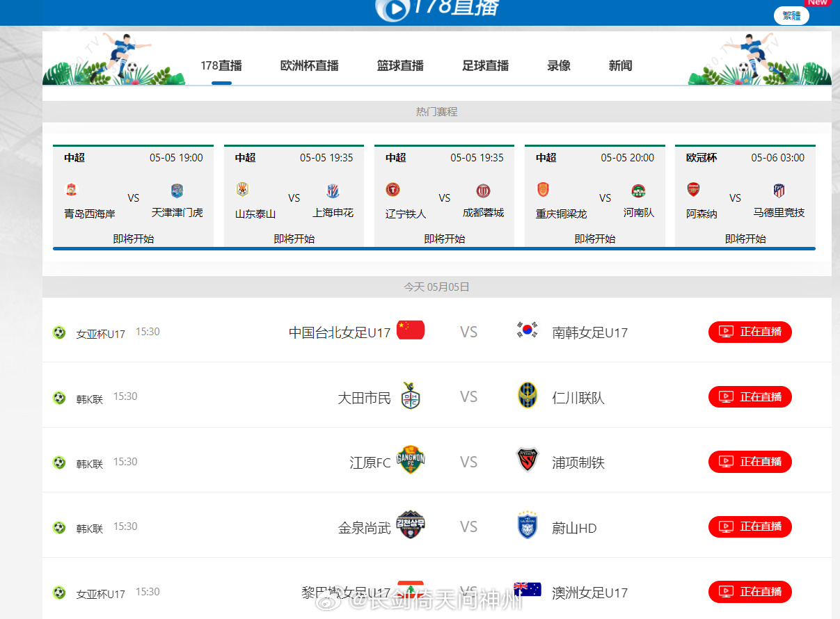Viewport: 840px width, 619px height.
Task: Open 即将开始 under 辽宁铁人 match
Action: [444, 239]
